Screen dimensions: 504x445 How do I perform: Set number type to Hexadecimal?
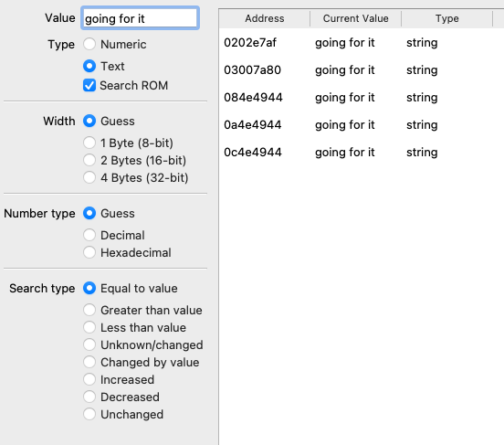coord(89,252)
